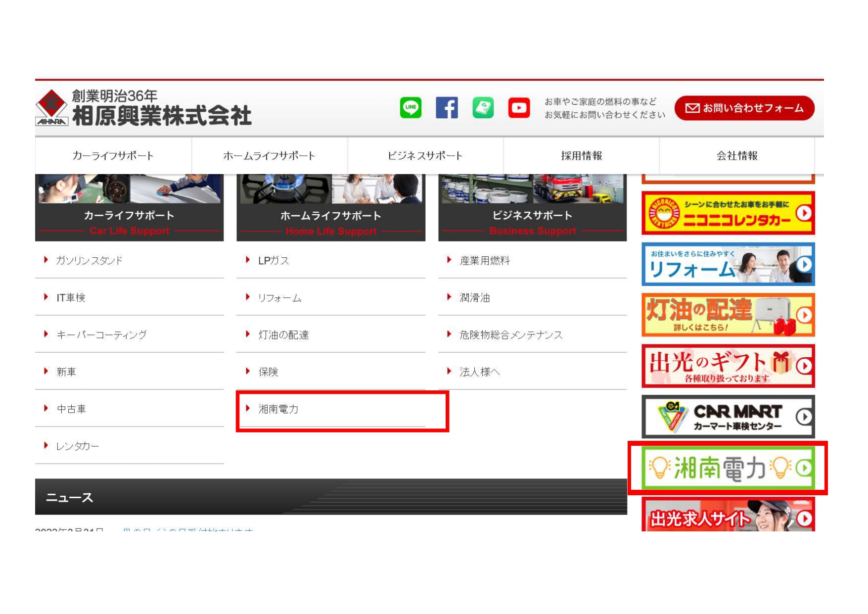
Task: Click the 出光のギフト banner
Action: tap(728, 366)
